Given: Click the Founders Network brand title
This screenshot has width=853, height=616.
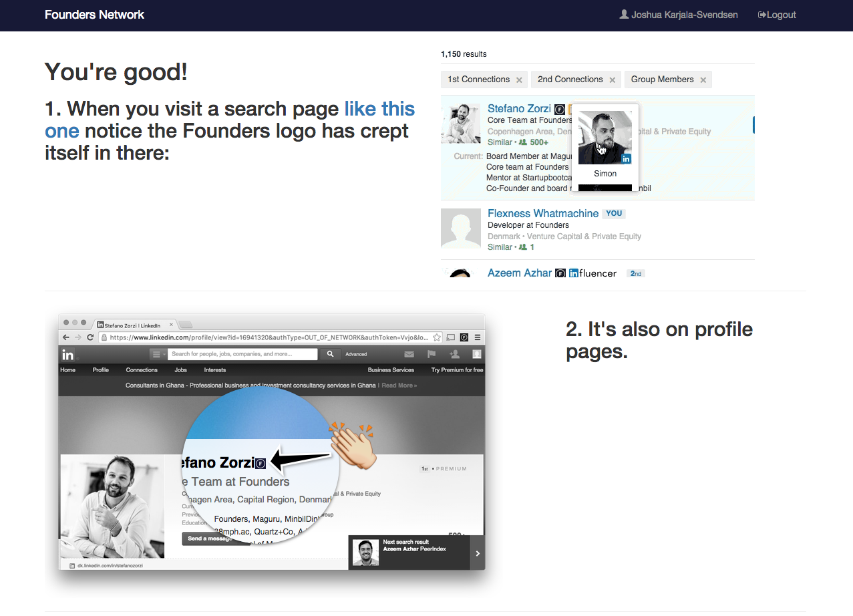Looking at the screenshot, I should click(94, 15).
